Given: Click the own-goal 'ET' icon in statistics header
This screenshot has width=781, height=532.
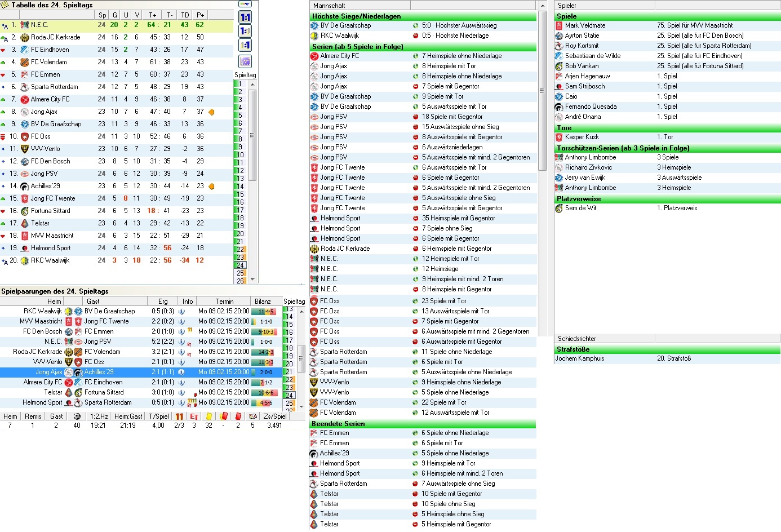Looking at the screenshot, I should click(x=194, y=416).
